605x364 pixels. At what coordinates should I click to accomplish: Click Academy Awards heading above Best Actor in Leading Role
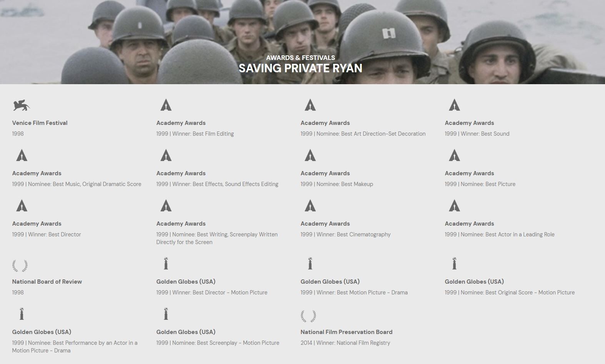[469, 224]
